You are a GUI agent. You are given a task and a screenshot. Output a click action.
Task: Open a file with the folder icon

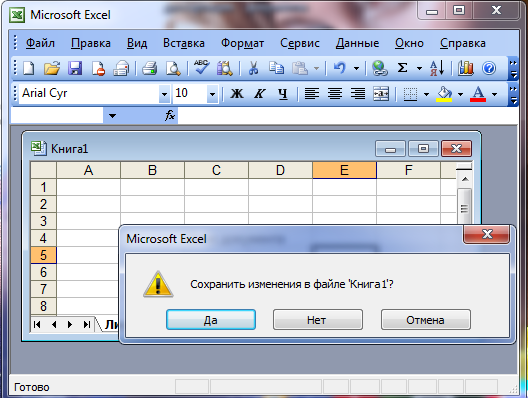[x=52, y=68]
